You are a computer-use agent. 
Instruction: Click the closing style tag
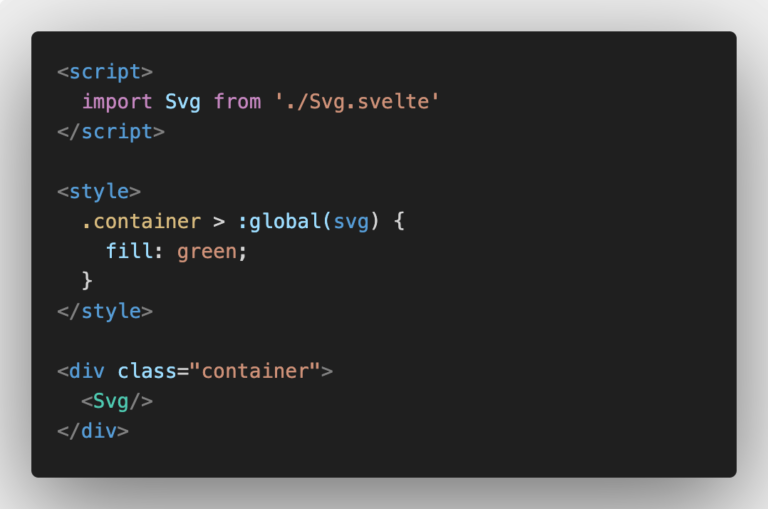(105, 312)
